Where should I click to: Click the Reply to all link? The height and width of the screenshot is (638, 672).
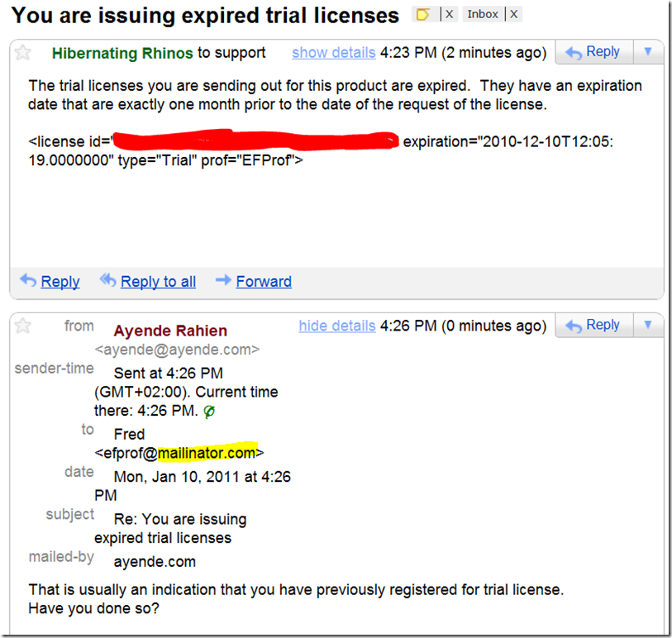click(x=158, y=282)
